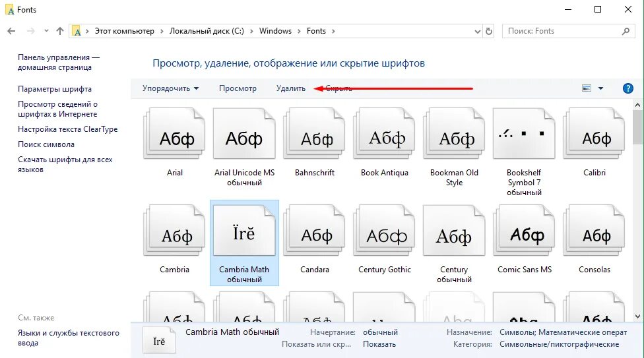Expand chevron after Локальный диск (C:)
The image size is (644, 358).
tap(251, 31)
